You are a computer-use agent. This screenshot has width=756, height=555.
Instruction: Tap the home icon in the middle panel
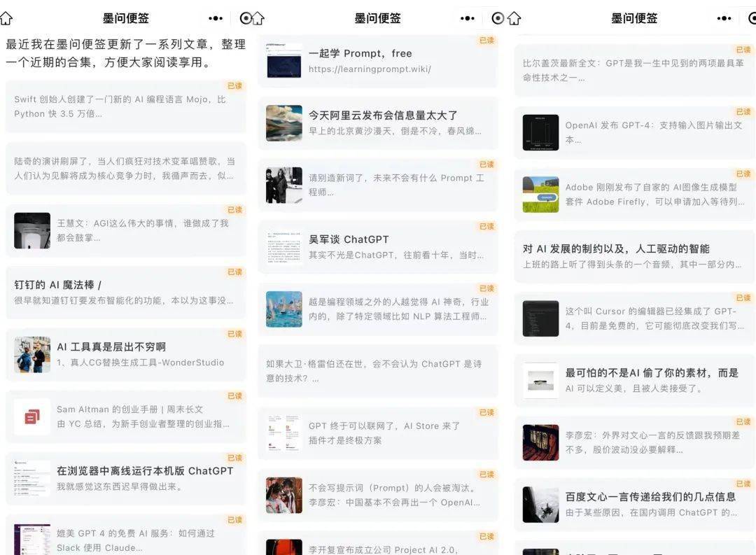(x=258, y=18)
